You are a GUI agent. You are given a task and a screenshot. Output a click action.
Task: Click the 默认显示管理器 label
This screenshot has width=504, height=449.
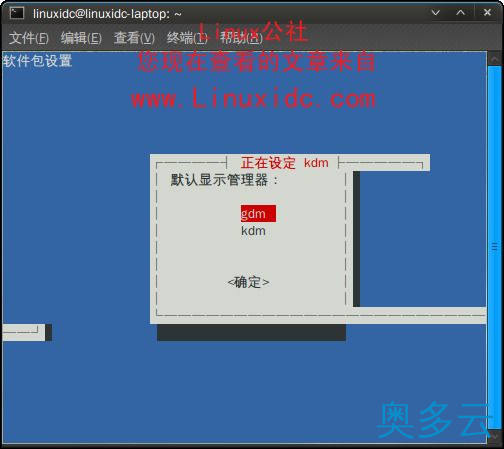tap(224, 180)
